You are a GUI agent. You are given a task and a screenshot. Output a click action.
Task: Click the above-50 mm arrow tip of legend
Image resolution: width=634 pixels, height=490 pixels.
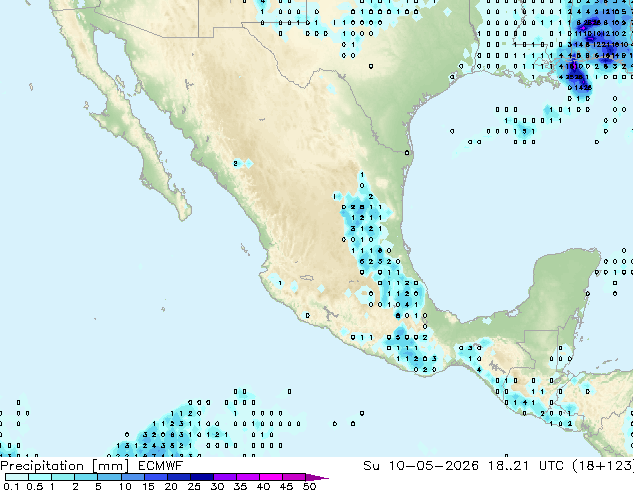(317, 477)
